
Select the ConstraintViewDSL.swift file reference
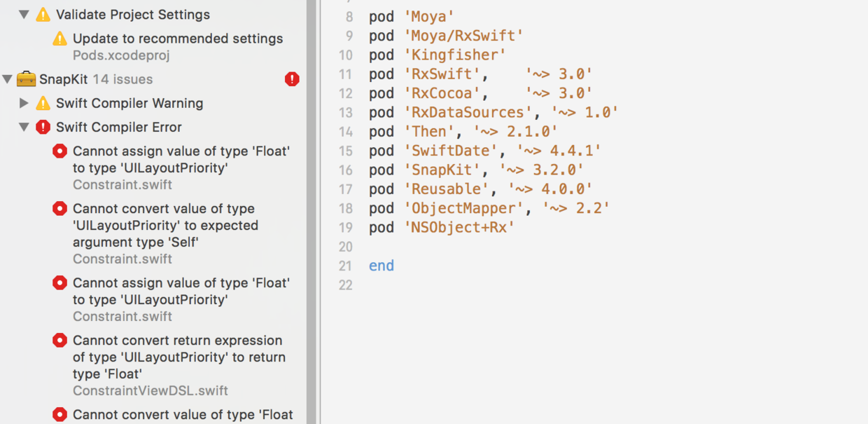pos(150,390)
